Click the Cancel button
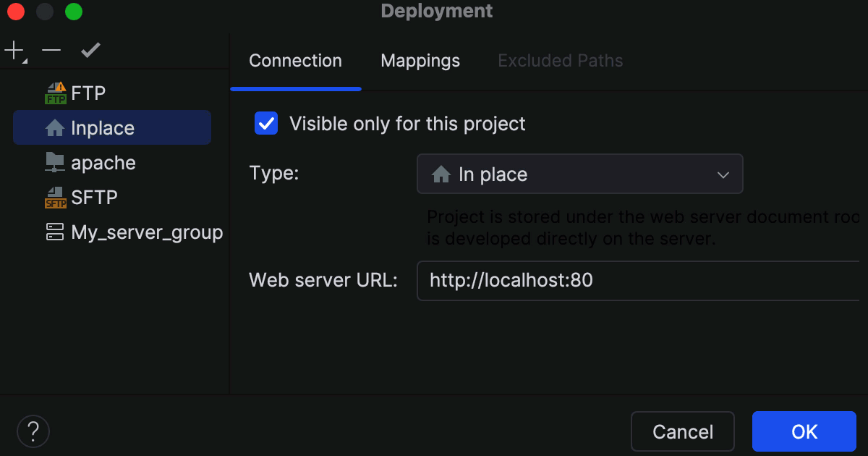 (x=683, y=432)
